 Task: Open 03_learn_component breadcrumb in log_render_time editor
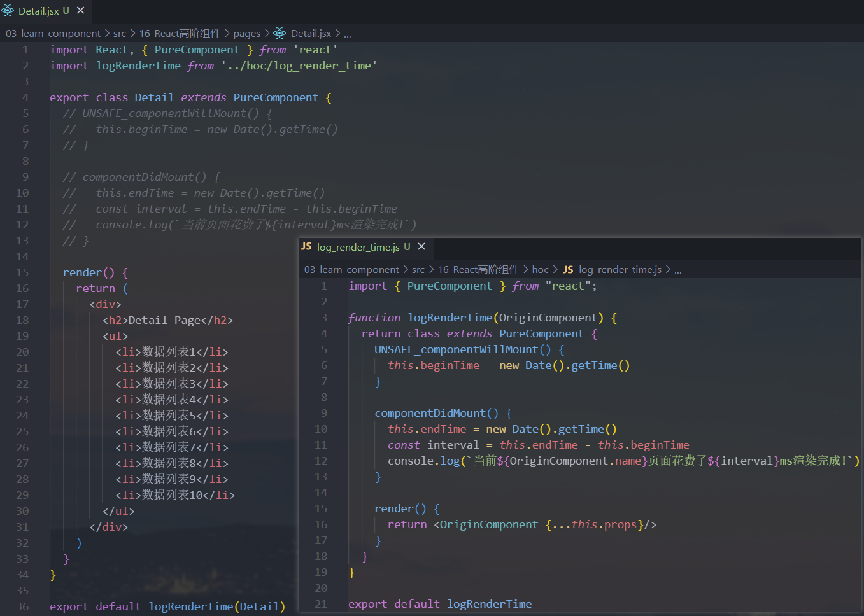coord(351,270)
